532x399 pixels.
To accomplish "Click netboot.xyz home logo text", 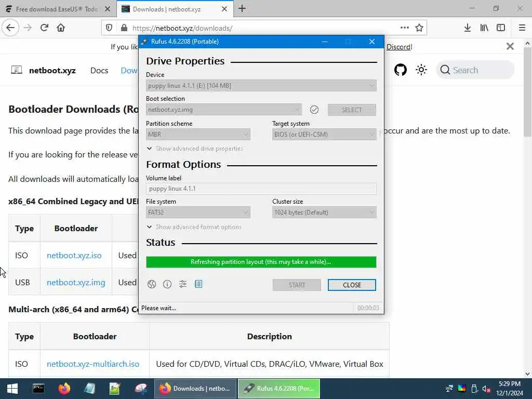I will click(x=52, y=71).
